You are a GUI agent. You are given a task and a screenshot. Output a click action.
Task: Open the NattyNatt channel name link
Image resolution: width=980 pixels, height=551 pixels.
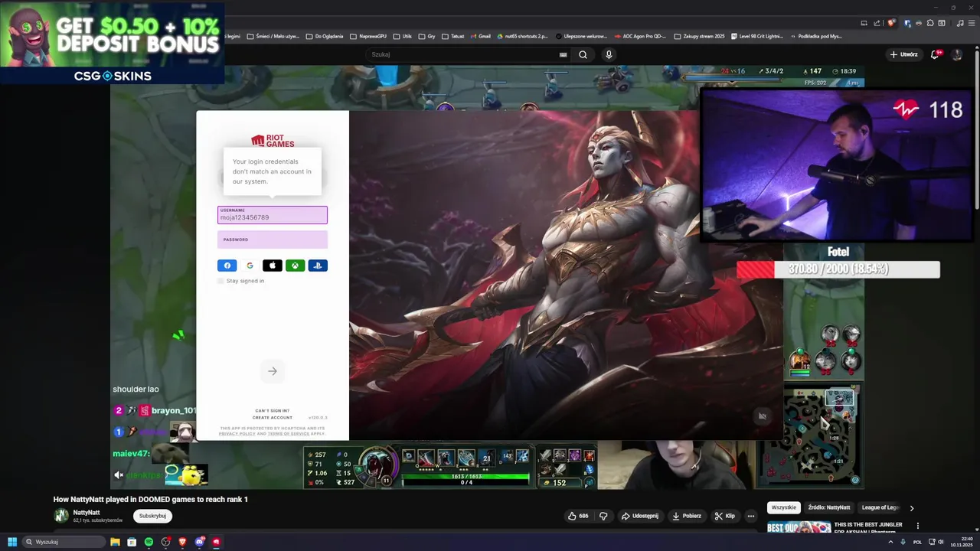[87, 512]
